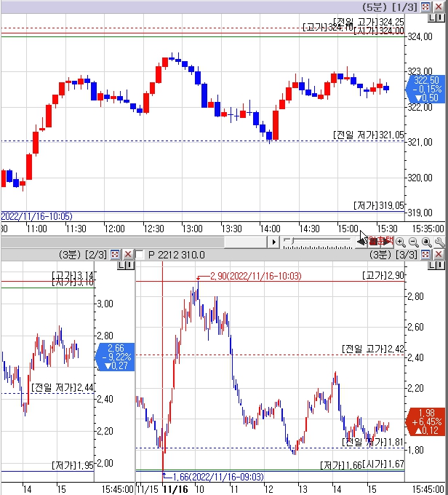This screenshot has width=448, height=495.
Task: Click the red 1.98 price tag
Action: pyautogui.click(x=425, y=421)
